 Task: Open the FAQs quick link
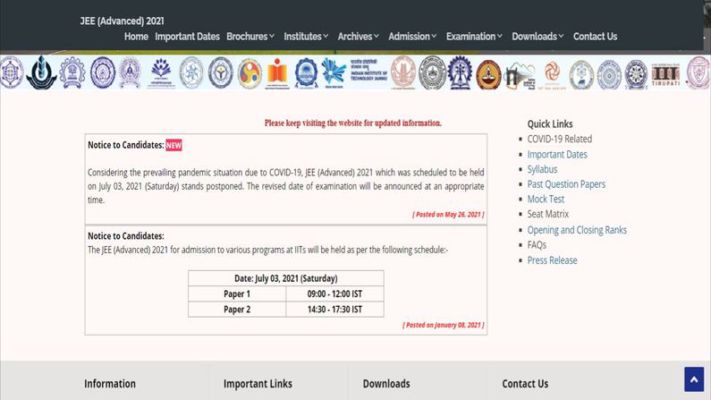[x=537, y=245]
